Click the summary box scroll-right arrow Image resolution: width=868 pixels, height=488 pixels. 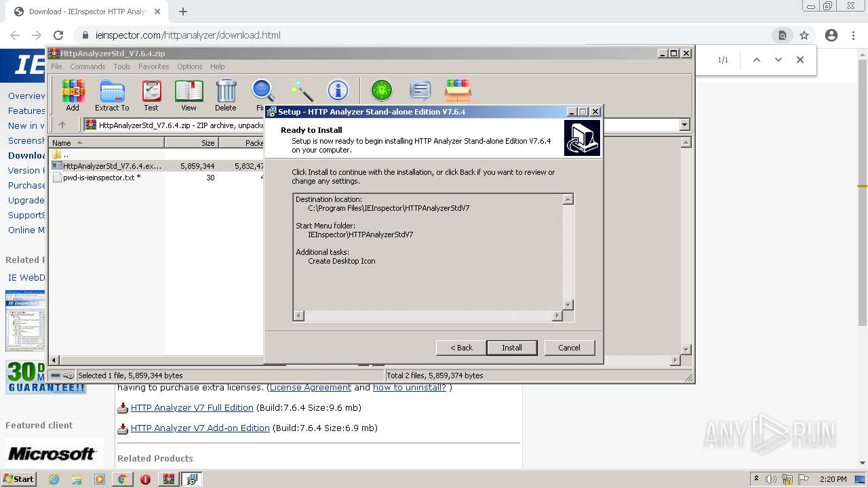pos(557,316)
